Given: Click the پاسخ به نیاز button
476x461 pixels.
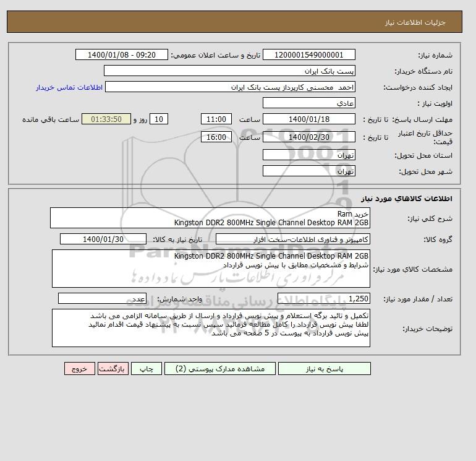Looking at the screenshot, I should [324, 368].
